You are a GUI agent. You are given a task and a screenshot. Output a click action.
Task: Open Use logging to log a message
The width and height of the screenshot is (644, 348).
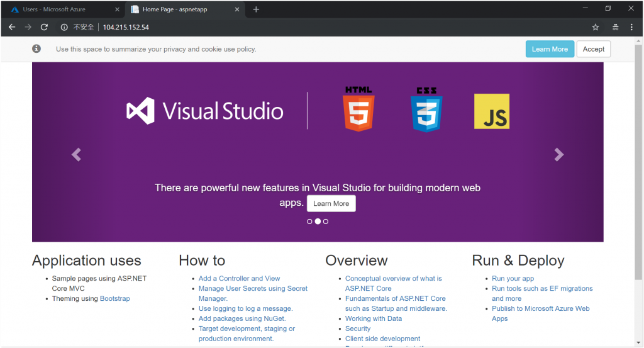[x=246, y=308]
